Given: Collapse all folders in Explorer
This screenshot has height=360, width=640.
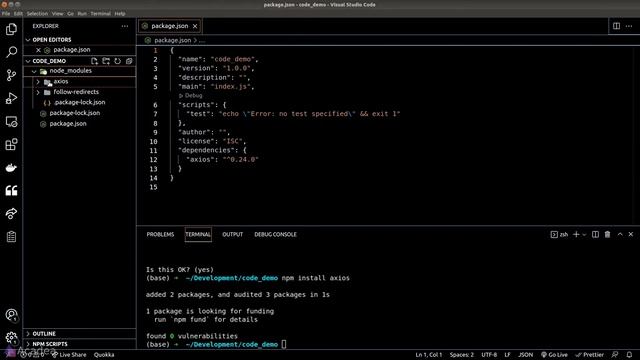Looking at the screenshot, I should (129, 61).
